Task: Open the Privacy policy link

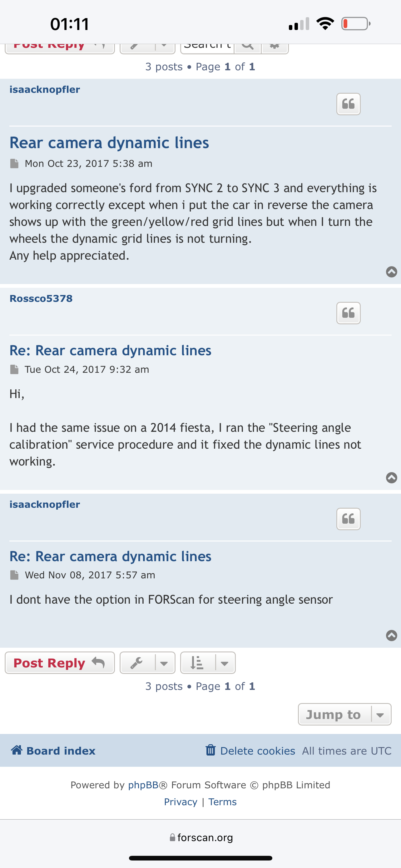Action: (181, 802)
